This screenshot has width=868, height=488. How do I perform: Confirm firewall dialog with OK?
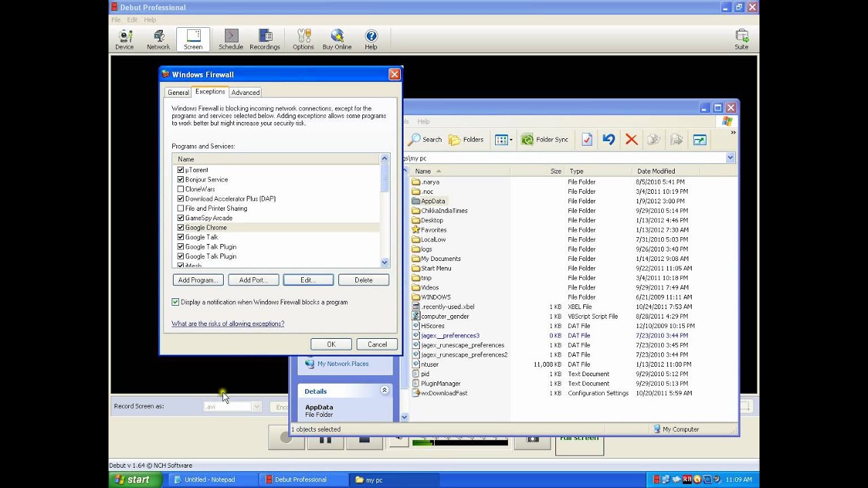[331, 344]
